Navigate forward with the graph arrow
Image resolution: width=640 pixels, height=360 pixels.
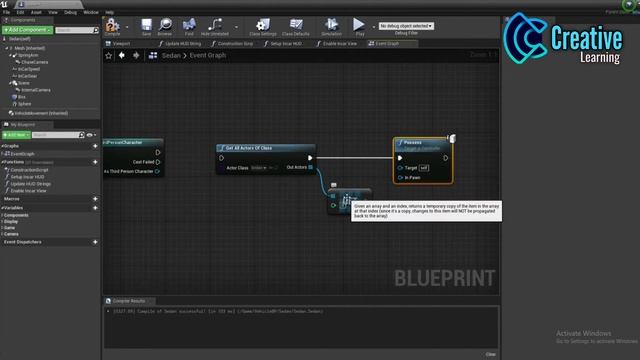click(x=136, y=55)
